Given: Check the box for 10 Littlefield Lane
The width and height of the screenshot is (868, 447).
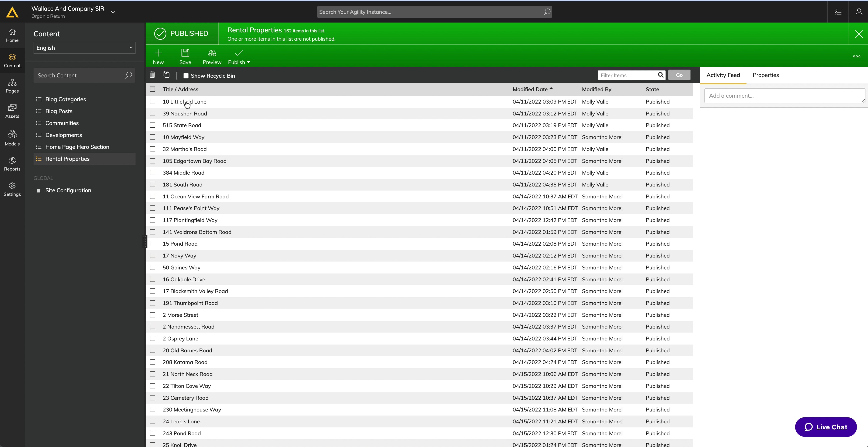Looking at the screenshot, I should point(153,102).
